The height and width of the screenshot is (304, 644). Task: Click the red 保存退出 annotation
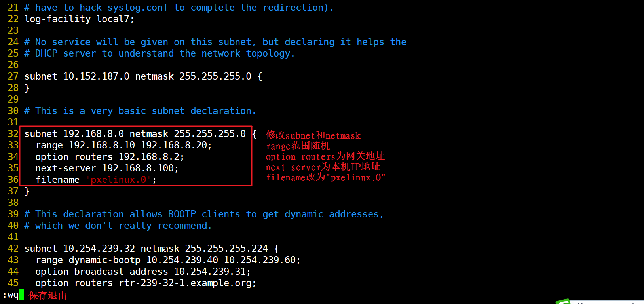(47, 295)
